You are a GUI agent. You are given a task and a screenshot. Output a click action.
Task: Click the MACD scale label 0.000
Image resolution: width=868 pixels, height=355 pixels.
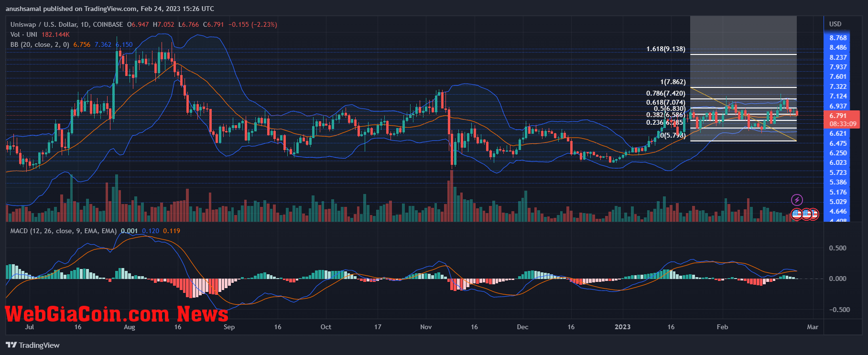pos(837,279)
